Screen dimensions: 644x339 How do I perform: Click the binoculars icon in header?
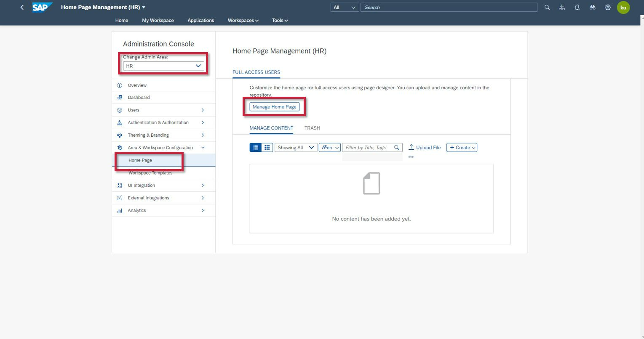[x=593, y=7]
